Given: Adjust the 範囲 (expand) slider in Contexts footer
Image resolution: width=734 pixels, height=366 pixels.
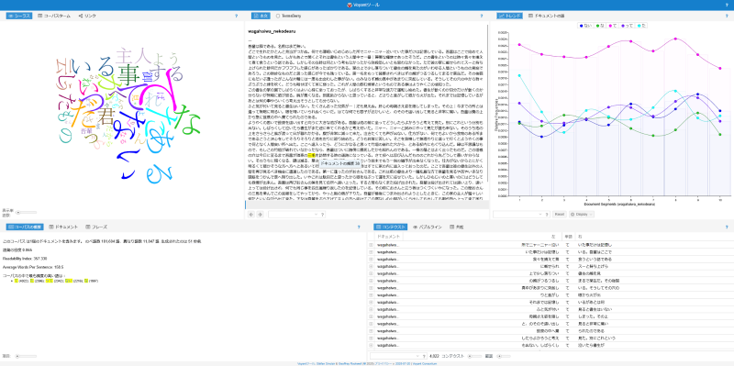Looking at the screenshot, I should (x=504, y=356).
